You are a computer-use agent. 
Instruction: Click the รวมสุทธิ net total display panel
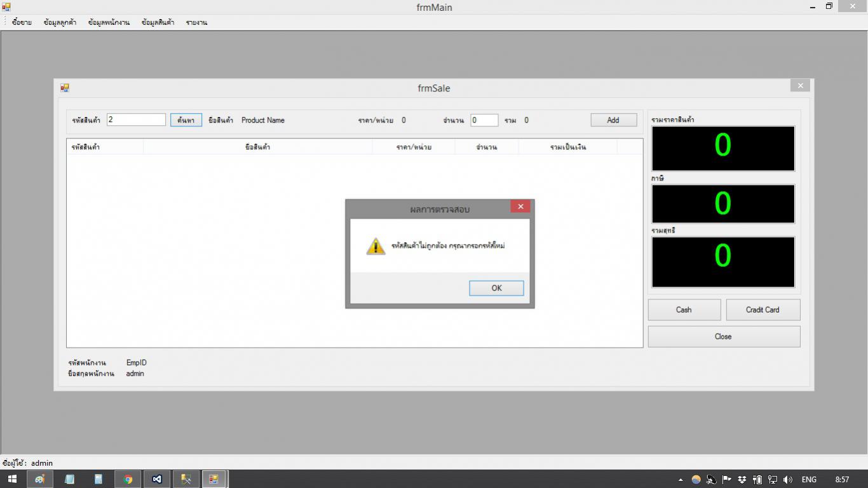click(723, 262)
